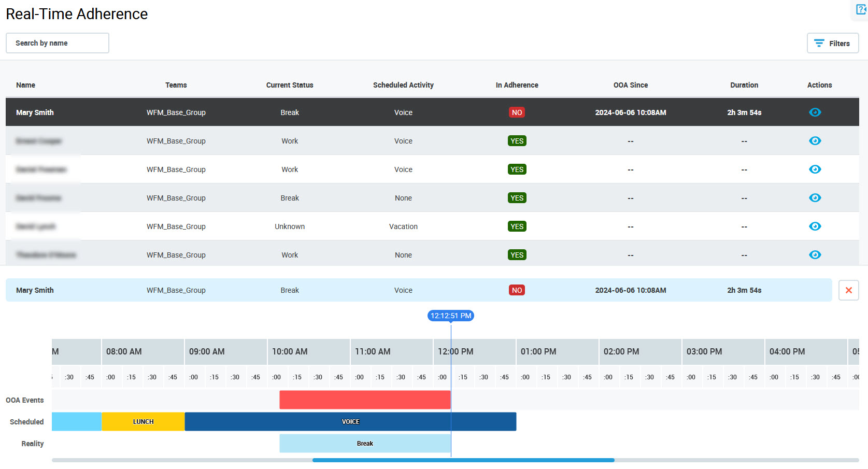This screenshot has height=469, width=868.
Task: Click eye icon for the Vacation scheduled row
Action: click(815, 226)
